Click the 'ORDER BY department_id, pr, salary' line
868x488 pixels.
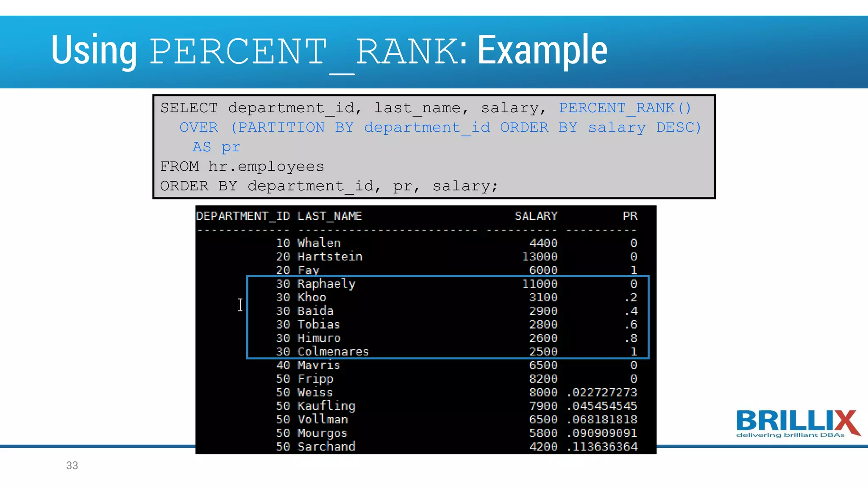click(329, 186)
